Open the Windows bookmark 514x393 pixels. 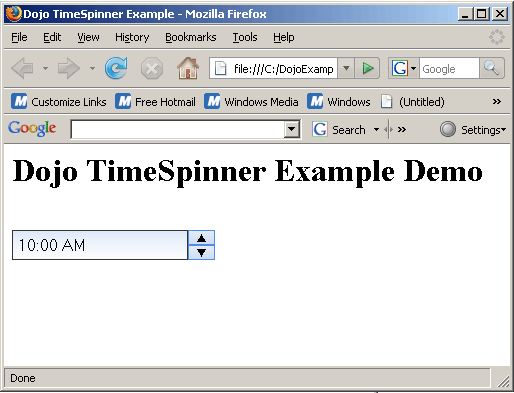point(339,101)
